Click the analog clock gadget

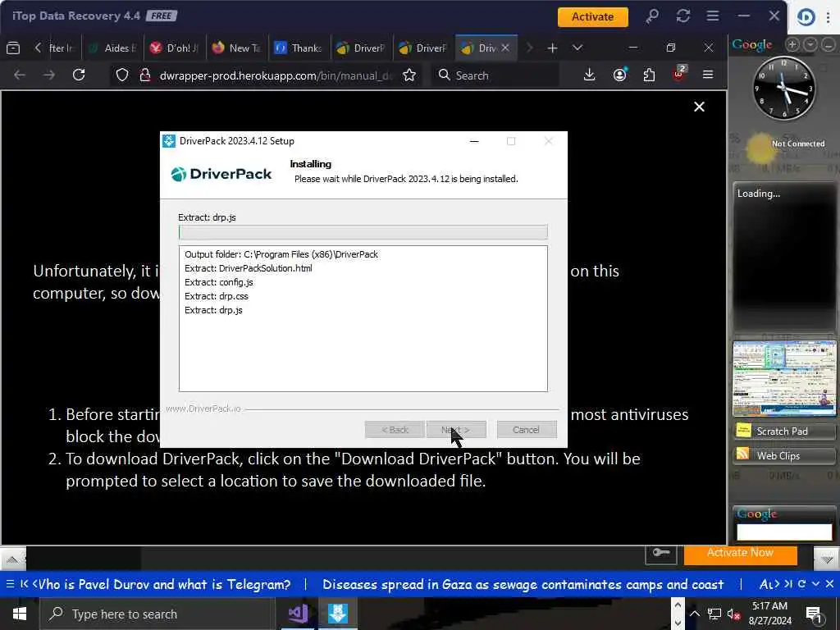coord(784,88)
